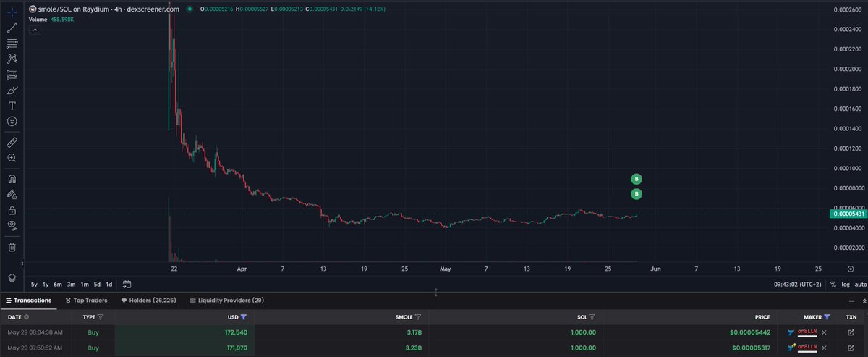Open the forecasting and measurement tools
This screenshot has width=868, height=357.
pos(12,75)
